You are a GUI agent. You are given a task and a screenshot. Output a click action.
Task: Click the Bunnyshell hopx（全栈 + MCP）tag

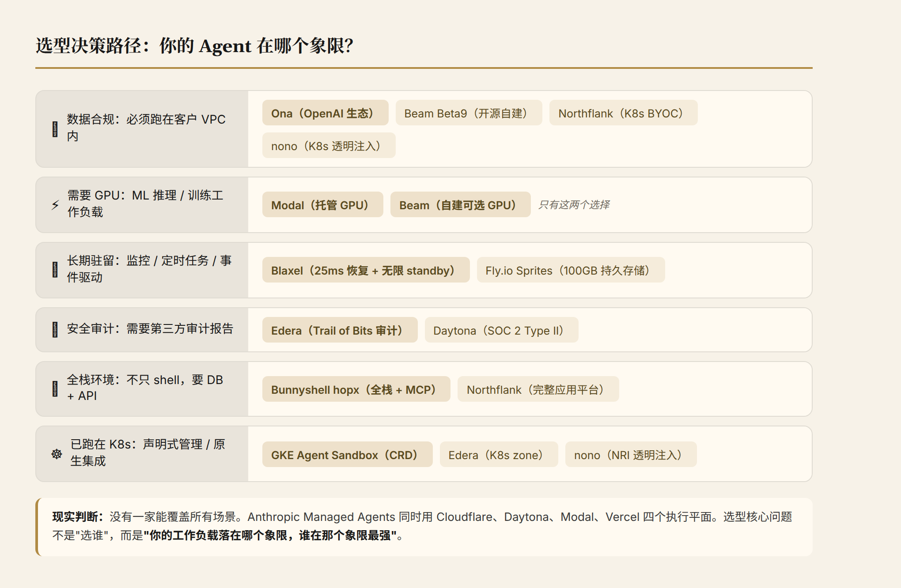click(x=356, y=389)
